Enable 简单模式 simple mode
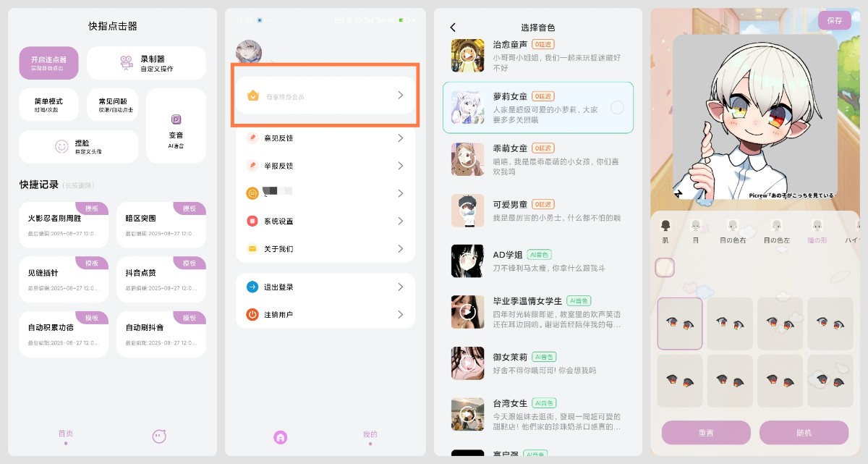This screenshot has width=868, height=464. tap(49, 105)
